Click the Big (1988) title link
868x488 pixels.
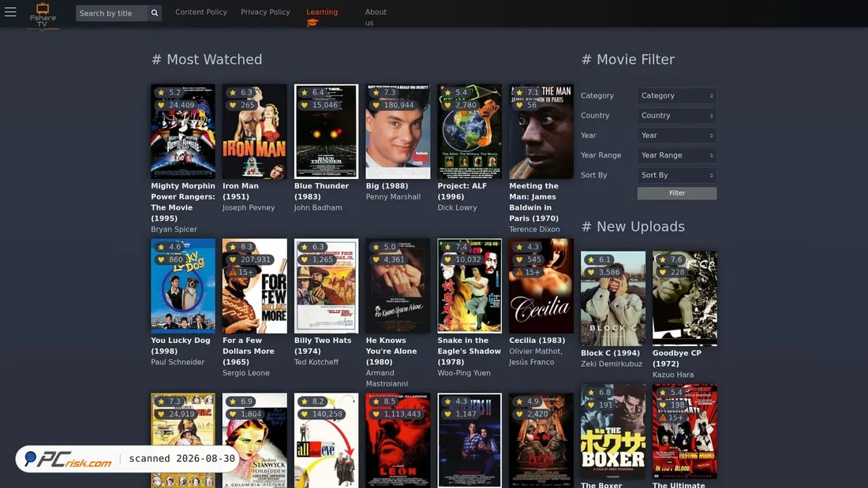point(387,186)
